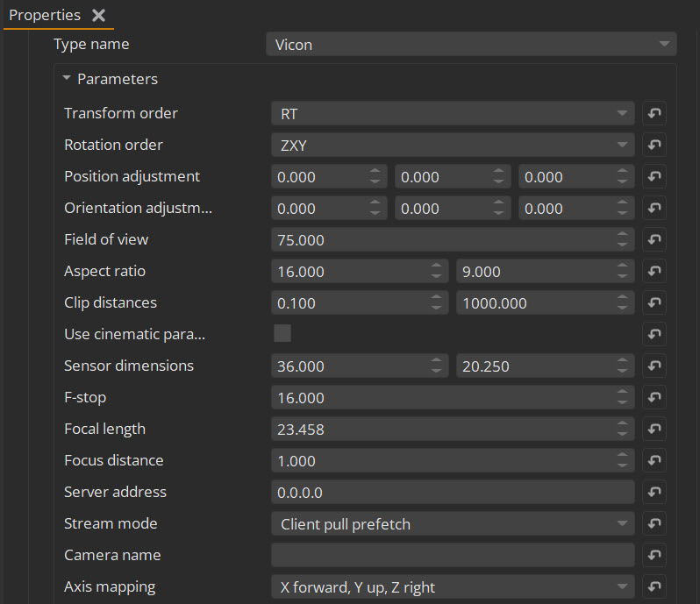The image size is (700, 604).
Task: Reset Position adjustment to default
Action: coord(654,176)
